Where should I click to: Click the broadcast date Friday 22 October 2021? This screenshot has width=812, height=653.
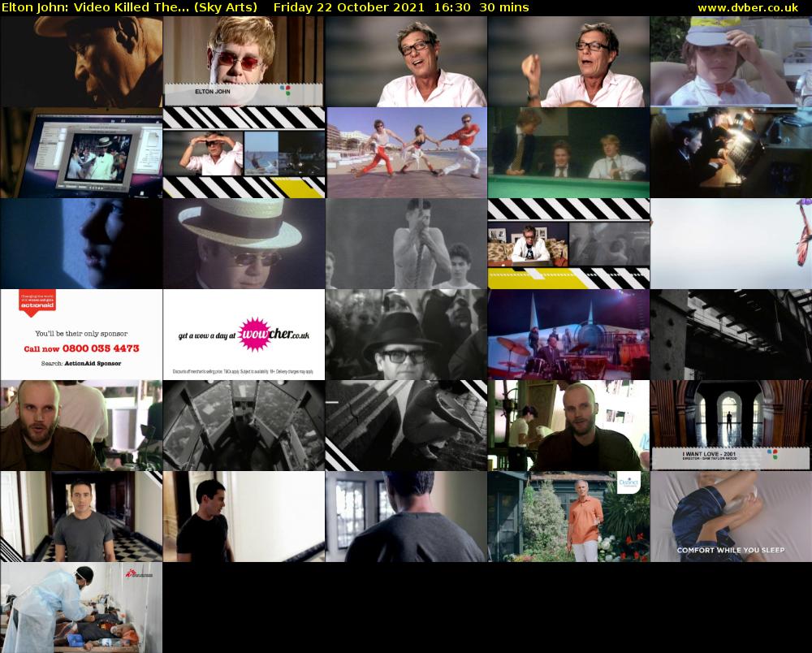click(348, 8)
